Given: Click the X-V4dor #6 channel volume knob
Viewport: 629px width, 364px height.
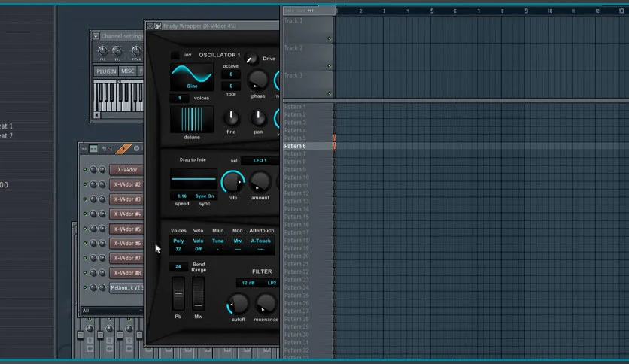Looking at the screenshot, I should tap(102, 244).
